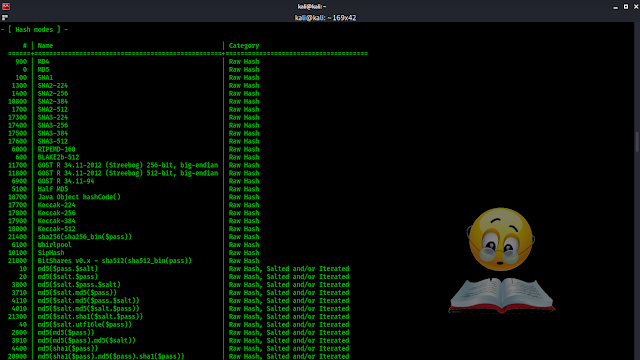
Task: Select the 'Keccak-384' name
Action: (x=56, y=221)
